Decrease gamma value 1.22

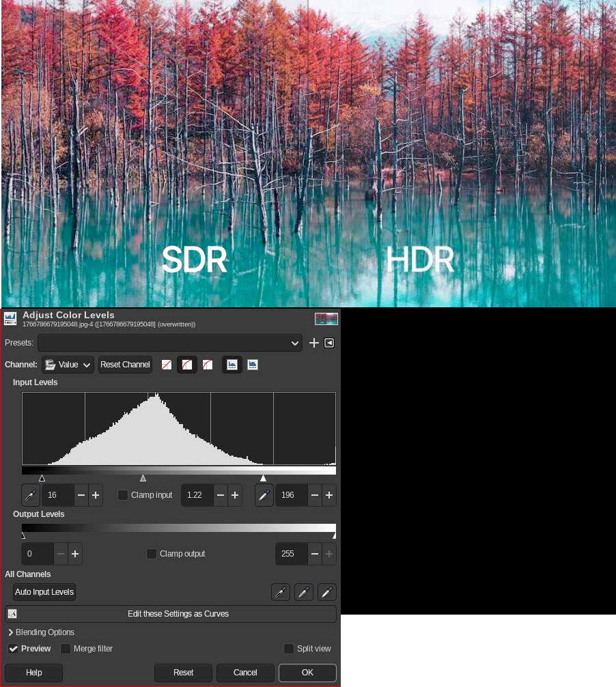(x=221, y=495)
